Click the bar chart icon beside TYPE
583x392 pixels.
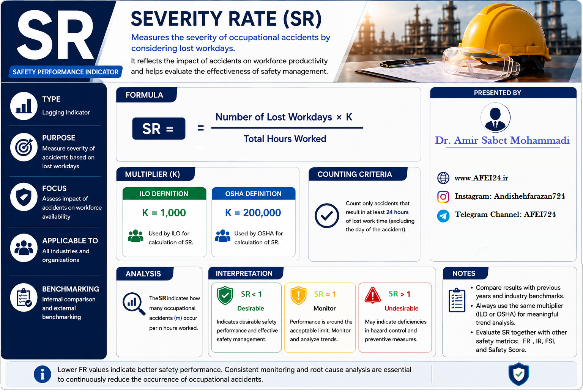[x=24, y=106]
